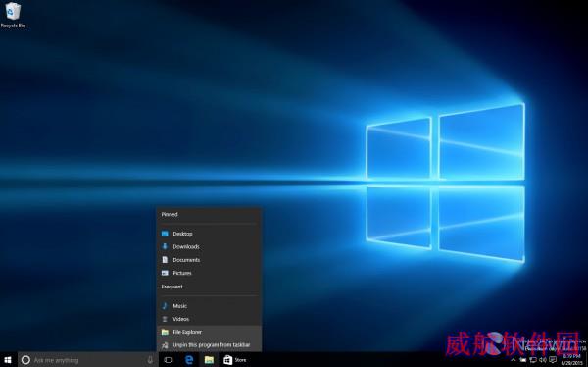Viewport: 588px width, 367px height.
Task: Click the File Explorer taskbar icon
Action: point(209,360)
